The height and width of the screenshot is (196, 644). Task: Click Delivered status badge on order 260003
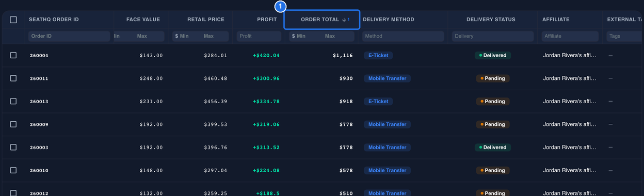point(493,148)
